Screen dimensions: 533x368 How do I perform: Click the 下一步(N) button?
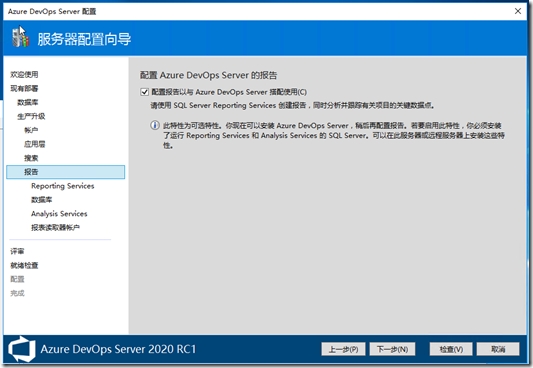tap(392, 349)
